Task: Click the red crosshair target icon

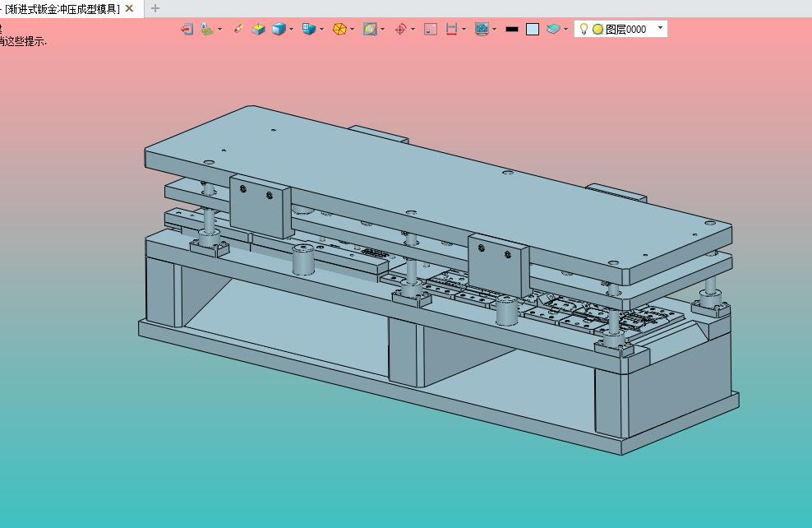Action: coord(400,29)
